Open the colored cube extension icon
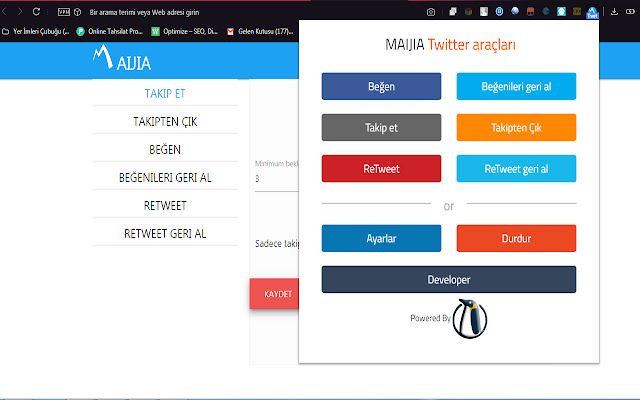The width and height of the screenshot is (640, 400). click(x=468, y=12)
